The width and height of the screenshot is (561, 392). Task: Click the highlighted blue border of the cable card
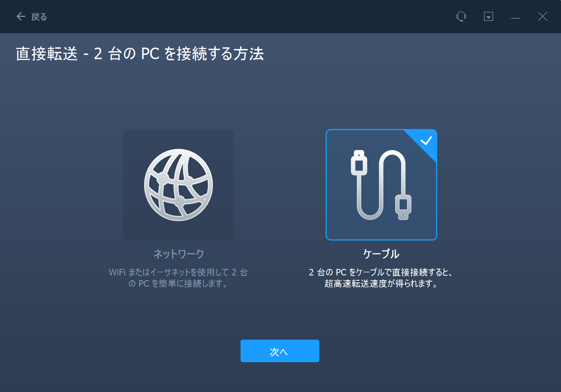pyautogui.click(x=327, y=184)
